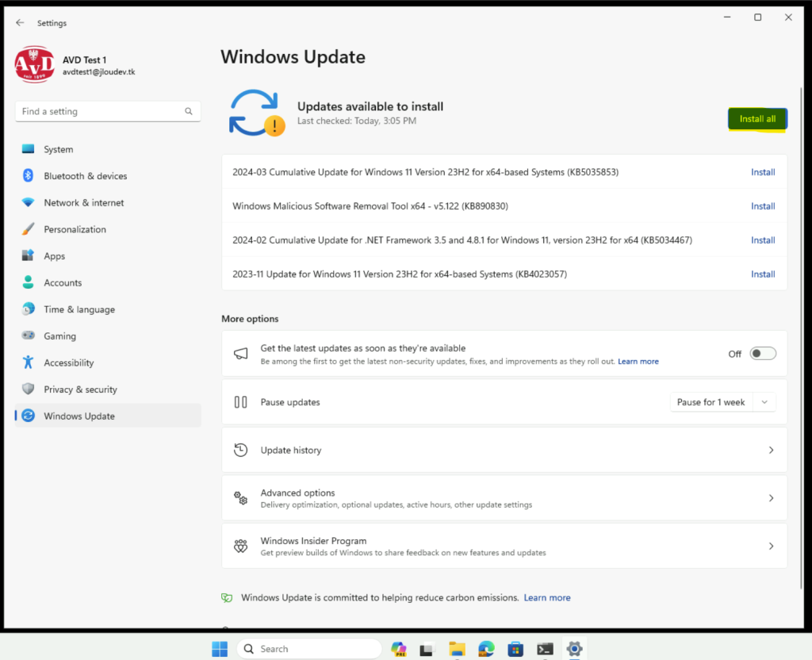The height and width of the screenshot is (660, 812).
Task: Click the Apps icon in the sidebar
Action: point(28,256)
